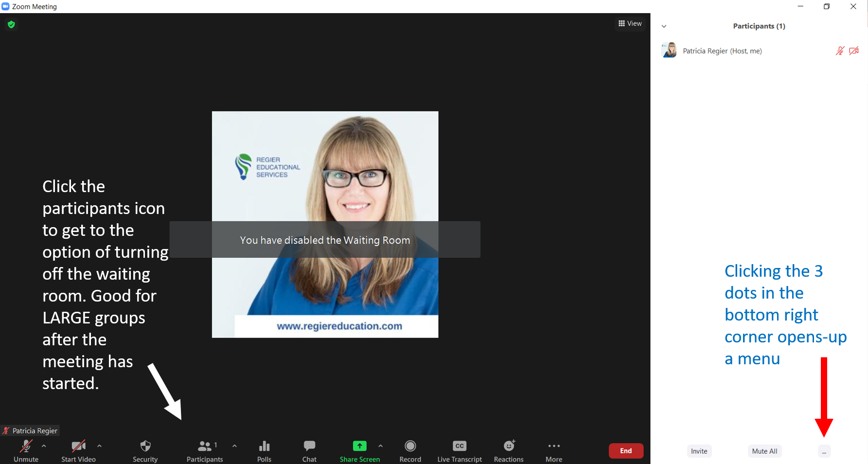
Task: Click the profile picture in video area
Action: click(x=325, y=225)
